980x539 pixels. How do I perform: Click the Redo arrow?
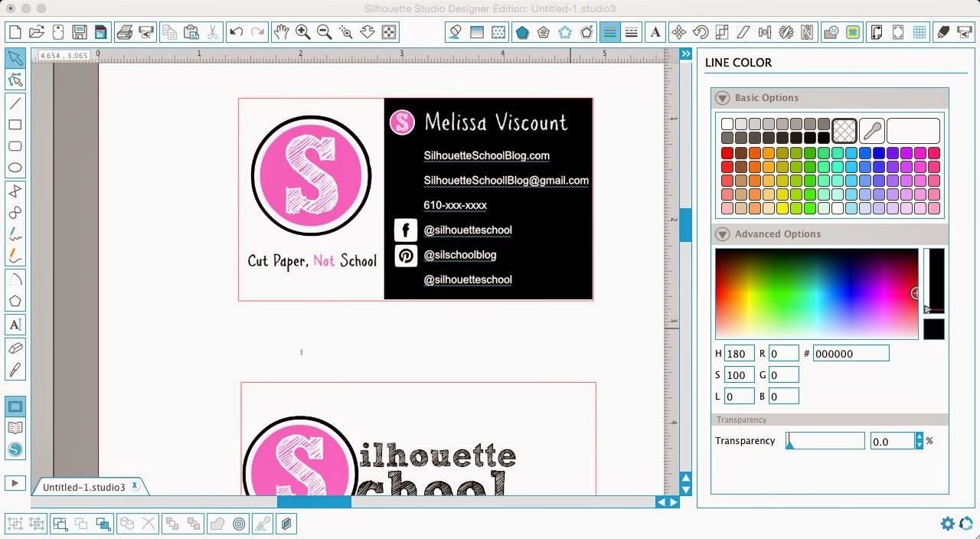(x=258, y=31)
